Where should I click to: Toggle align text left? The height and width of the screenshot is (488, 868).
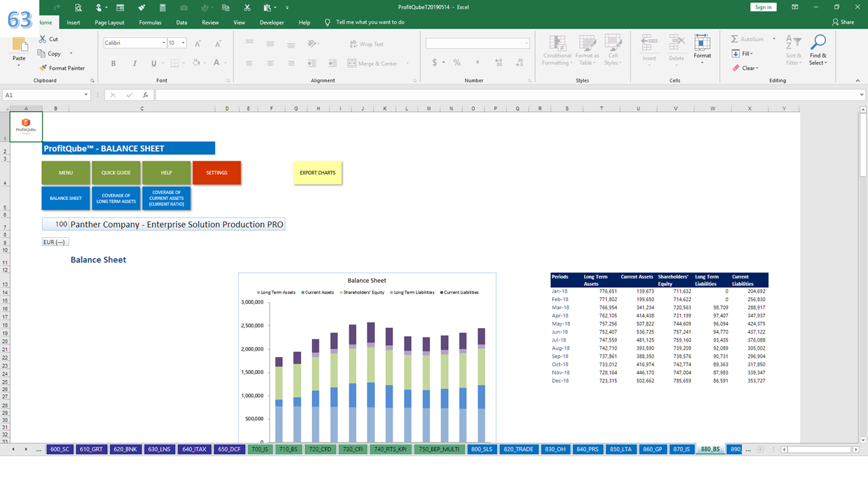(250, 63)
